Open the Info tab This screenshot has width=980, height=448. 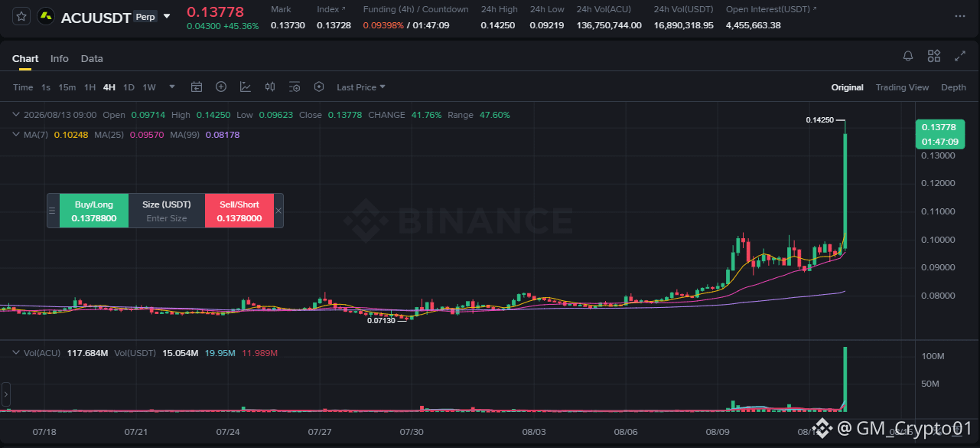point(60,59)
